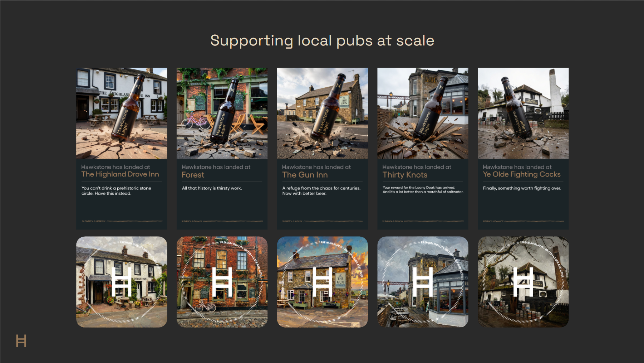Click the Hawkstone H logo in the bottom corner

click(x=21, y=341)
